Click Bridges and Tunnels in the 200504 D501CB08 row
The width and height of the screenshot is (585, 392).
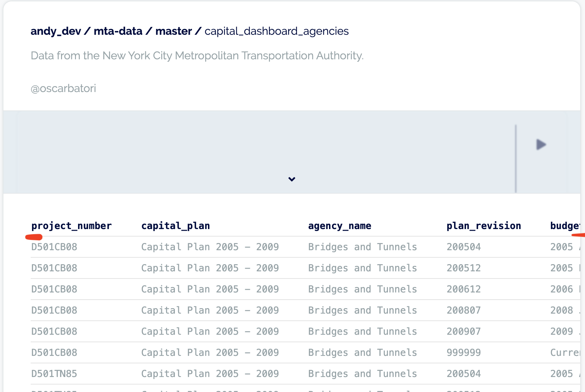coord(362,247)
